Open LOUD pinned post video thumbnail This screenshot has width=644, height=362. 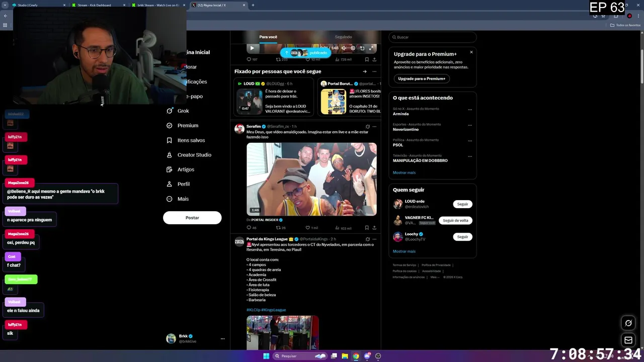(x=250, y=102)
